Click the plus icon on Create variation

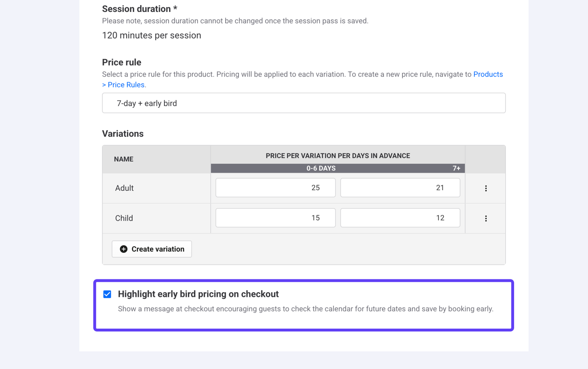coord(124,249)
